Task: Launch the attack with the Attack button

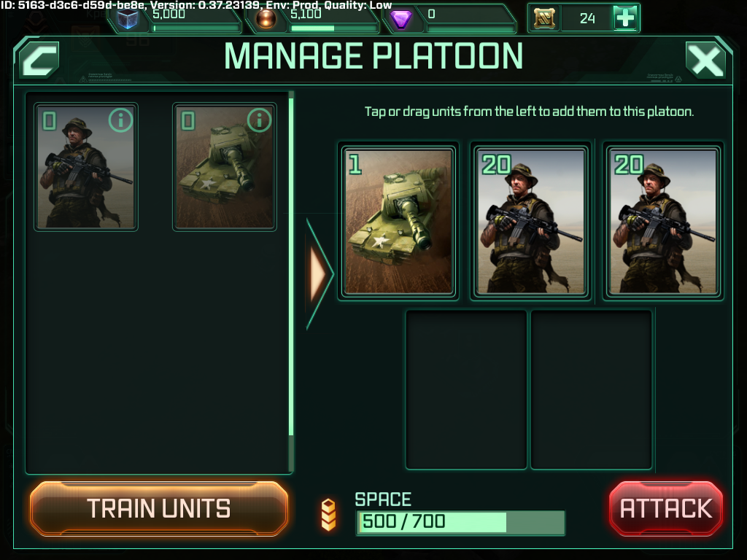Action: [666, 508]
